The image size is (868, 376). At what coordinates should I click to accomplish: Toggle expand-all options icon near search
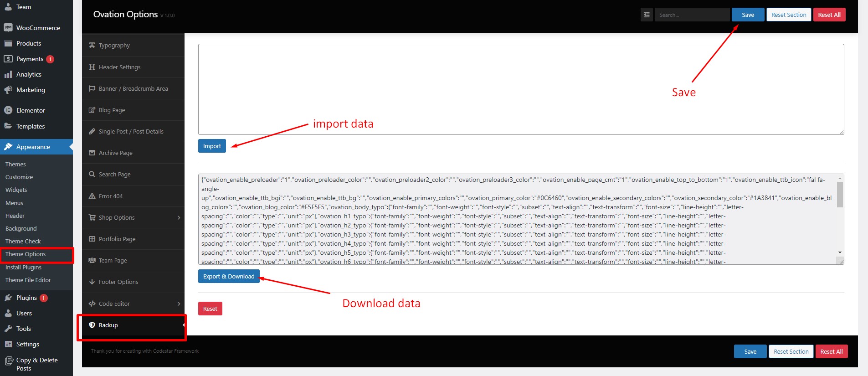click(x=647, y=15)
